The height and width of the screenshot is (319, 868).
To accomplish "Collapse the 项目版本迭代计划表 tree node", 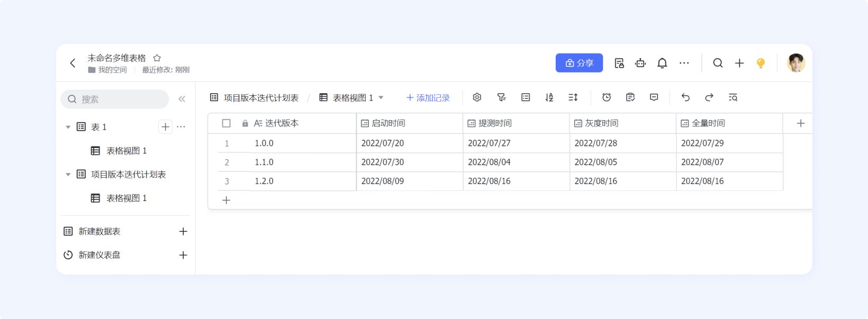I will [68, 175].
